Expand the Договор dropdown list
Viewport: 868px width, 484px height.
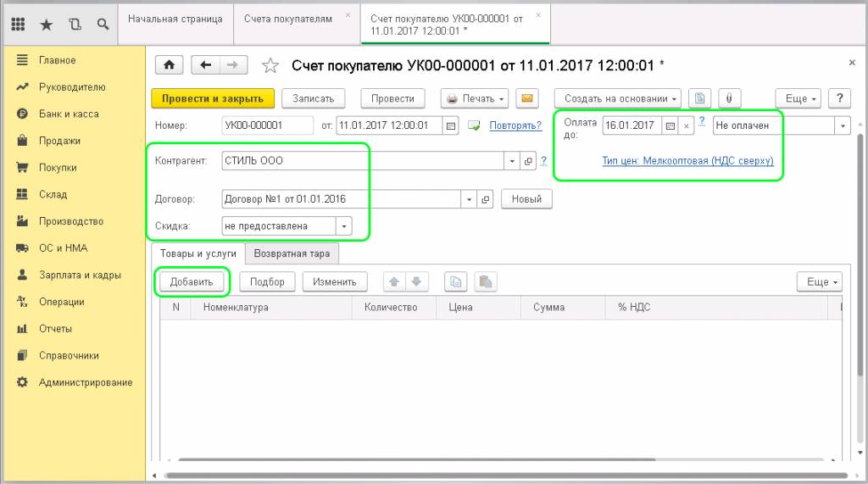(x=469, y=199)
